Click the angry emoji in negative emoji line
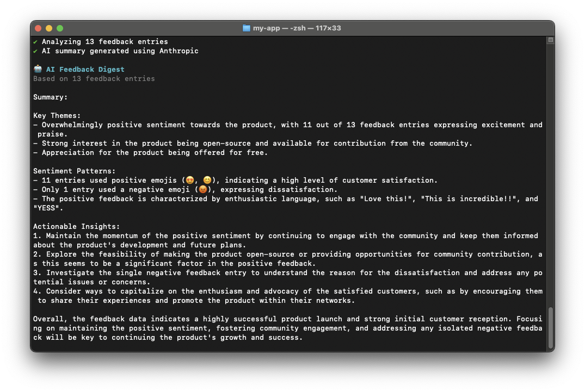The width and height of the screenshot is (585, 392). [203, 190]
